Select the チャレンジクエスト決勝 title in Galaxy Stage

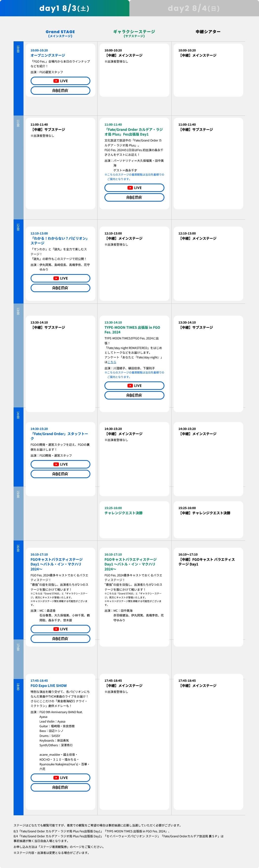coord(123,513)
